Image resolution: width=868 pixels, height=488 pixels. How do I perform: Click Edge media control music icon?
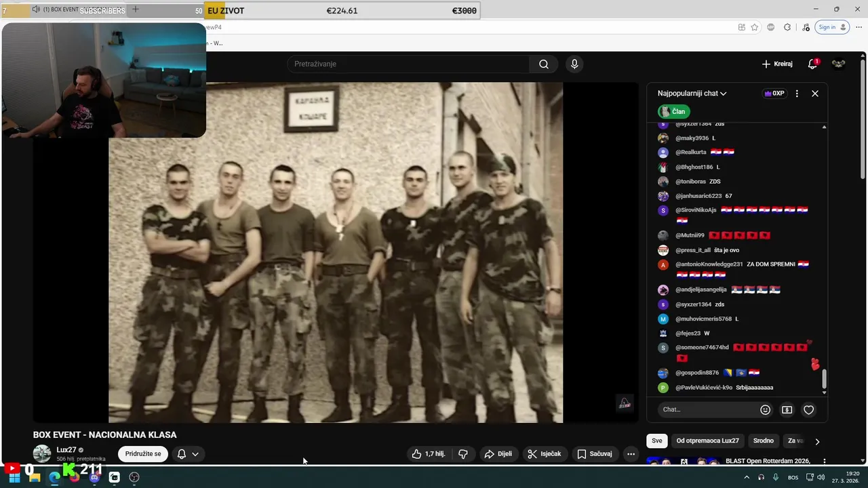806,27
